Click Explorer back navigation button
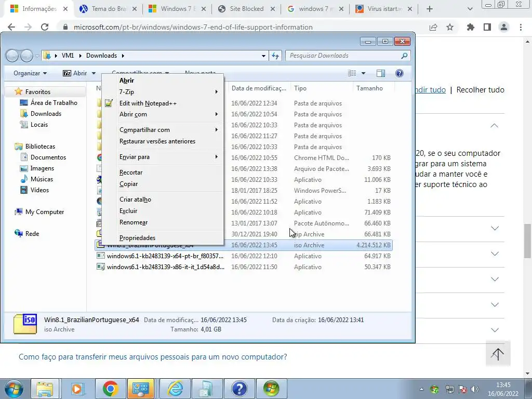 point(12,56)
